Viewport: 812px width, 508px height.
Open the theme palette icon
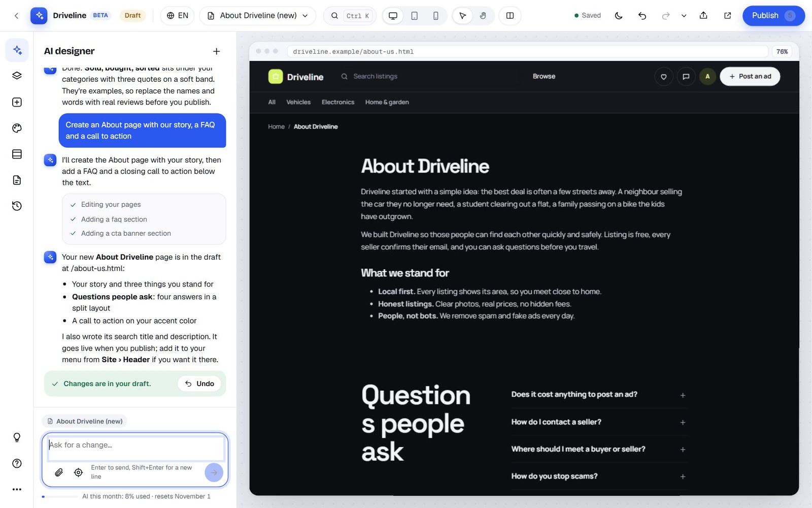(17, 128)
